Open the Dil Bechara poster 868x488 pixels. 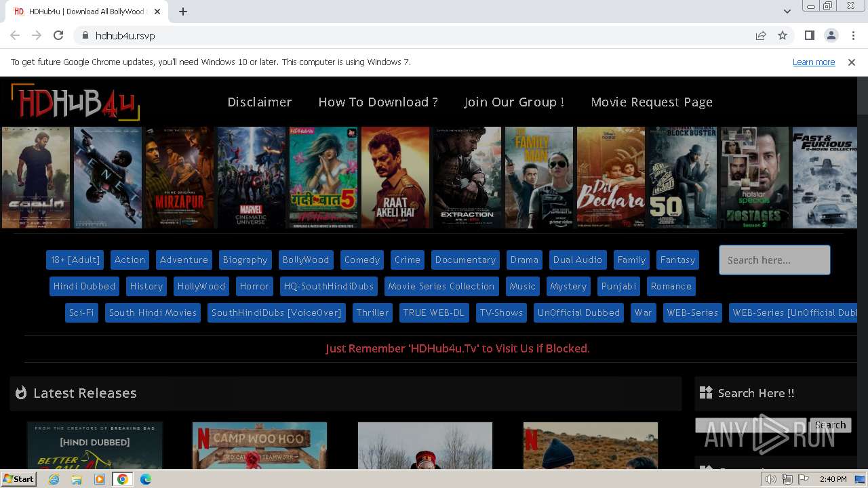click(x=611, y=178)
